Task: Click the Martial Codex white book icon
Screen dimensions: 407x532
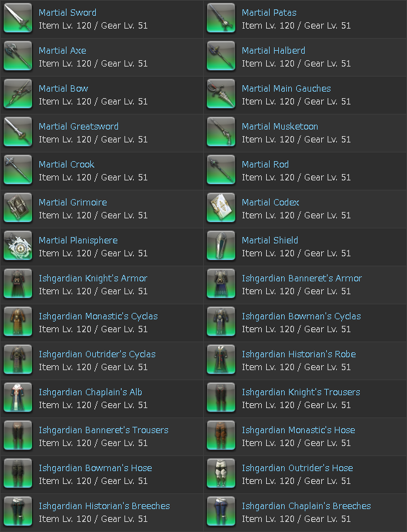Action: tap(221, 208)
